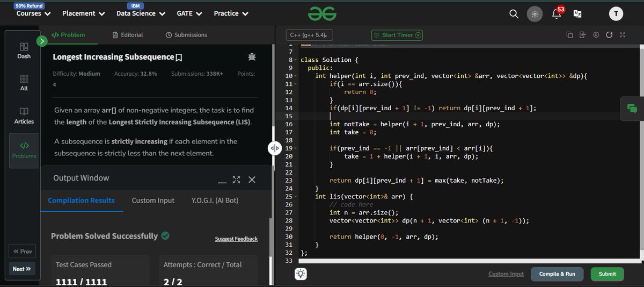Go to previous problem with Prev

(22, 252)
